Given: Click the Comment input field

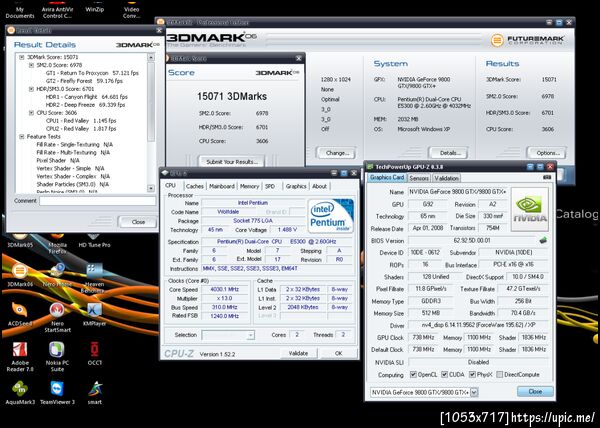Looking at the screenshot, I should click(98, 200).
